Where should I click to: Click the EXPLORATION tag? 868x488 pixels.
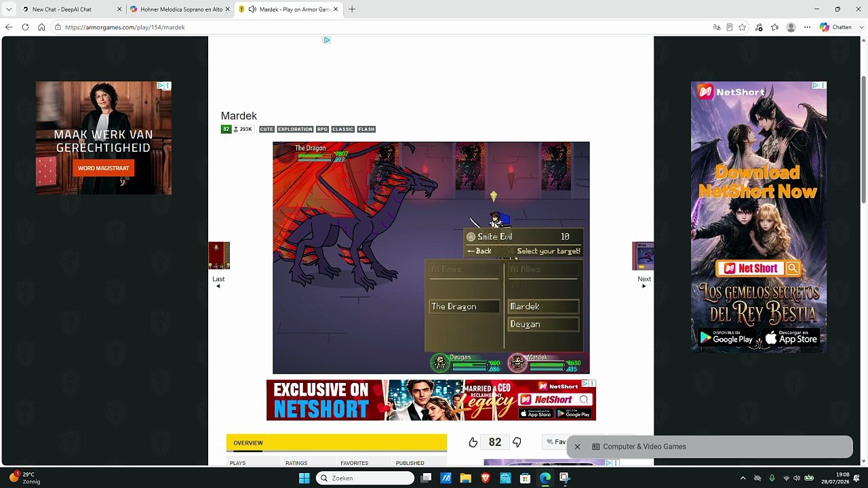click(295, 129)
